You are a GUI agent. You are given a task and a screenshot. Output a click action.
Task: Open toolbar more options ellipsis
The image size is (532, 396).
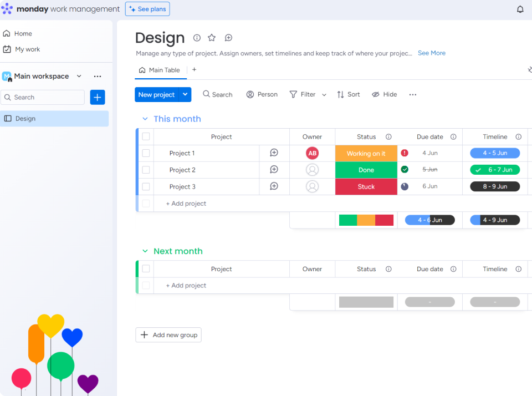point(412,95)
